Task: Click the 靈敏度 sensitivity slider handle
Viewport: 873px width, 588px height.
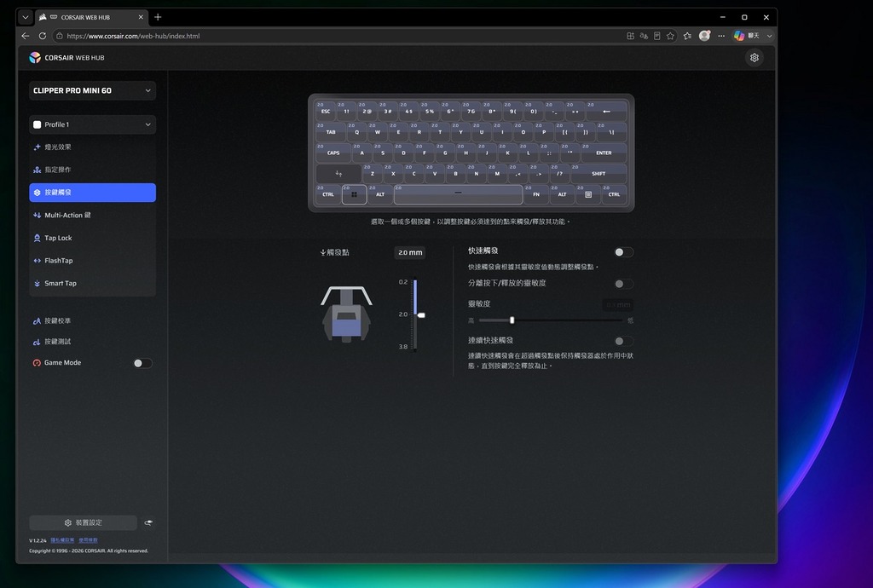Action: (x=512, y=320)
